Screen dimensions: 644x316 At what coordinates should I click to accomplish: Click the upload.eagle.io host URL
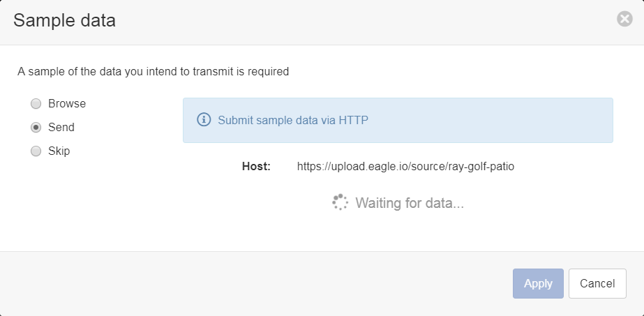(406, 167)
